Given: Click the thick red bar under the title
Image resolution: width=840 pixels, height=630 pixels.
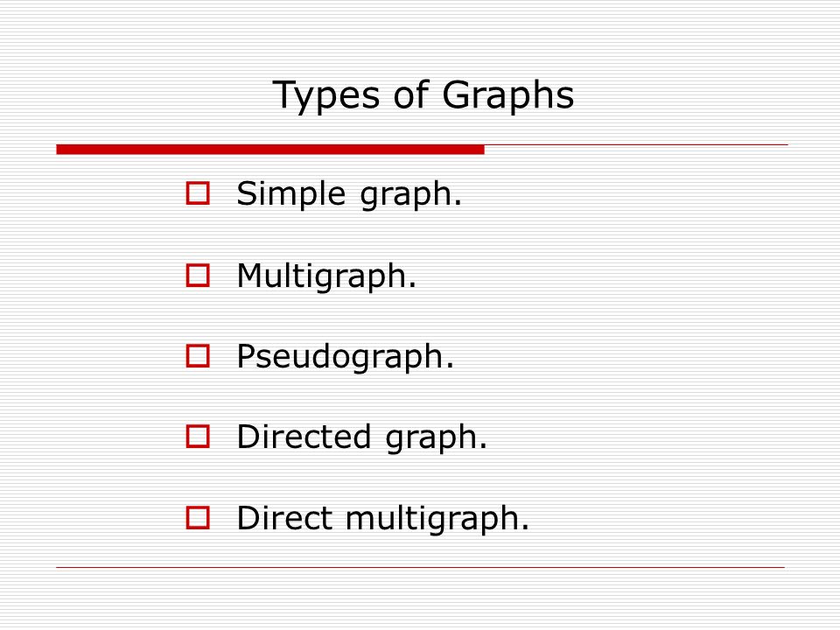Looking at the screenshot, I should (x=270, y=150).
